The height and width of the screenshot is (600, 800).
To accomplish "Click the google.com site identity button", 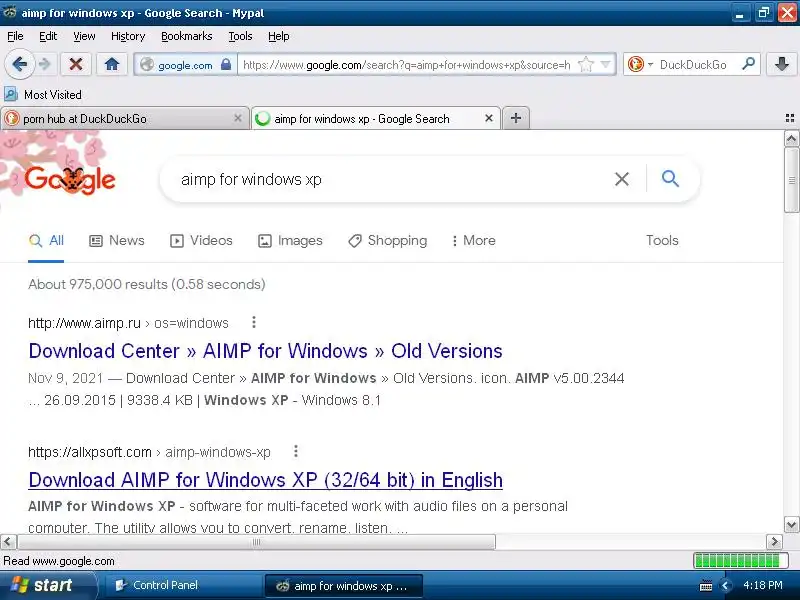I will 184,65.
